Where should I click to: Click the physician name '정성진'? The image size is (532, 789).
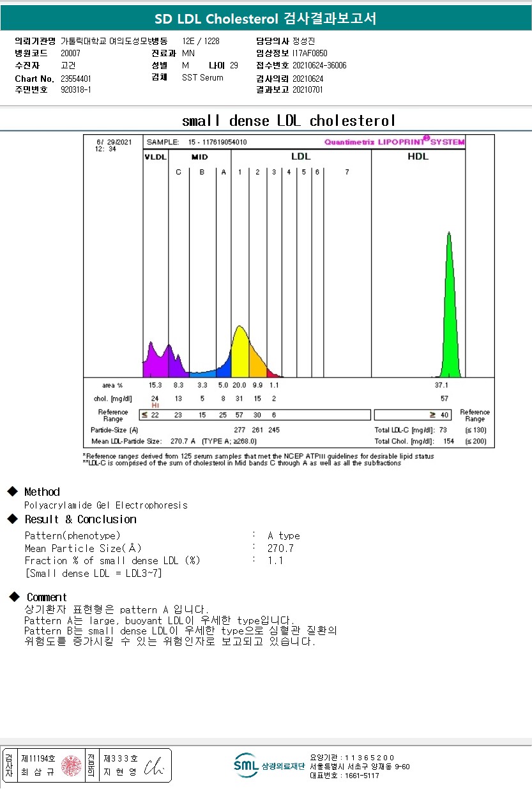pos(304,40)
